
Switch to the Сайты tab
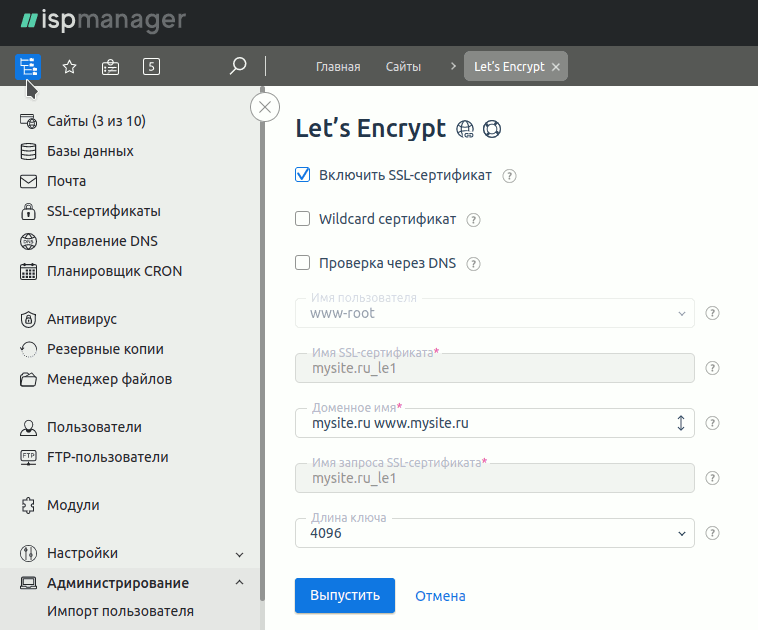click(403, 67)
